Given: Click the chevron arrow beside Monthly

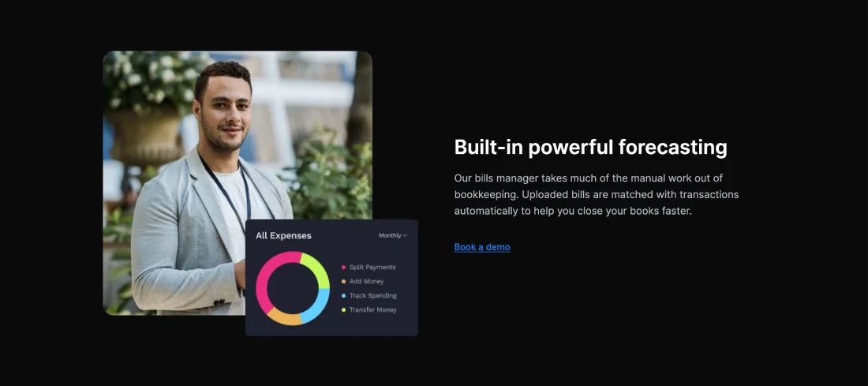Looking at the screenshot, I should pyautogui.click(x=406, y=235).
